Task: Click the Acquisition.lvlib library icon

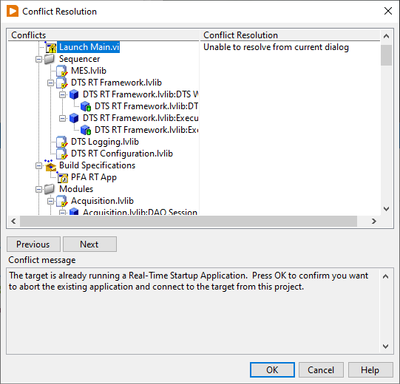Action: coord(62,201)
